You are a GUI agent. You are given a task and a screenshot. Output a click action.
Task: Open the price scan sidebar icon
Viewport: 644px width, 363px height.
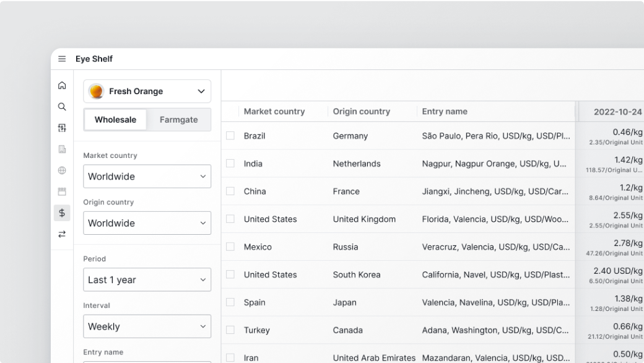tap(62, 128)
